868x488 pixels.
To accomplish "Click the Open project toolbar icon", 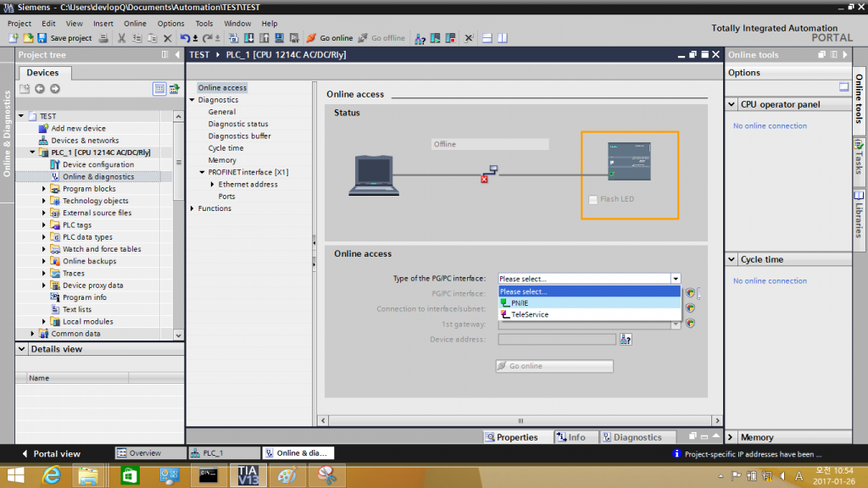I will click(x=28, y=38).
